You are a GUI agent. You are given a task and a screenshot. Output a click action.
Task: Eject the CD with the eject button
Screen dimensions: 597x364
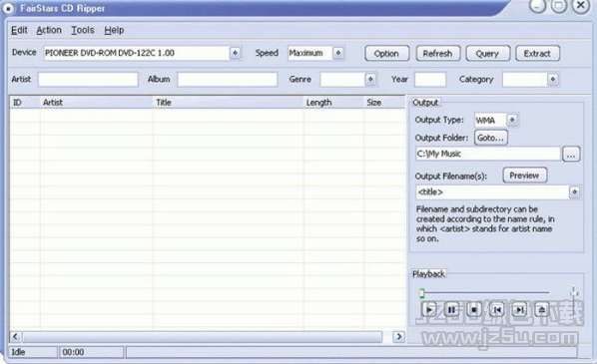coord(542,309)
